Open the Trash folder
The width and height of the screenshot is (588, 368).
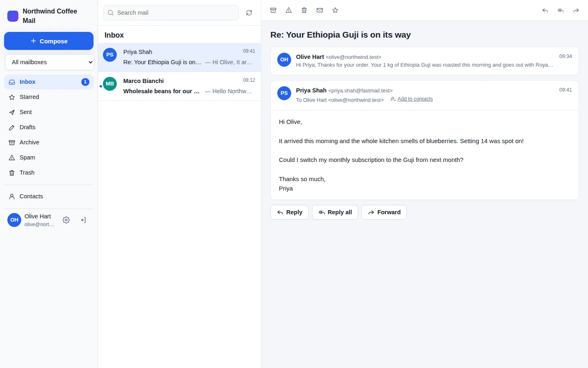(49, 173)
